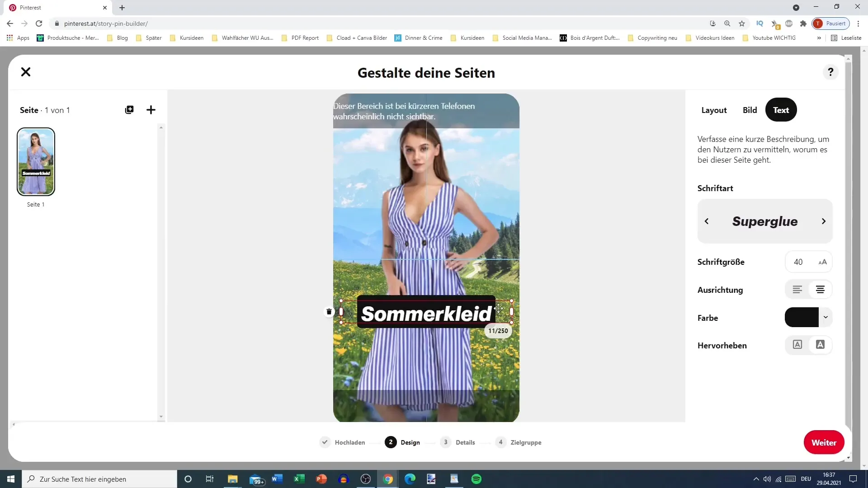This screenshot has height=488, width=868.
Task: Click duplicate page icon
Action: pyautogui.click(x=129, y=110)
